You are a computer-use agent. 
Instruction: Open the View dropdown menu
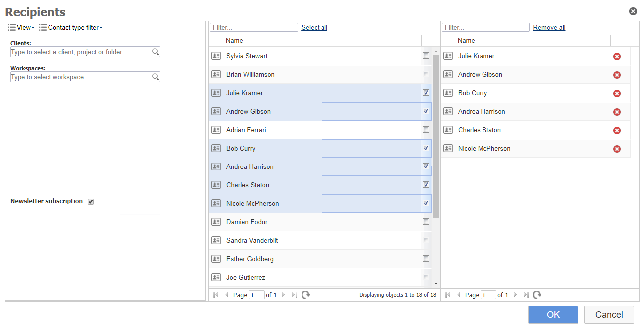coord(21,28)
